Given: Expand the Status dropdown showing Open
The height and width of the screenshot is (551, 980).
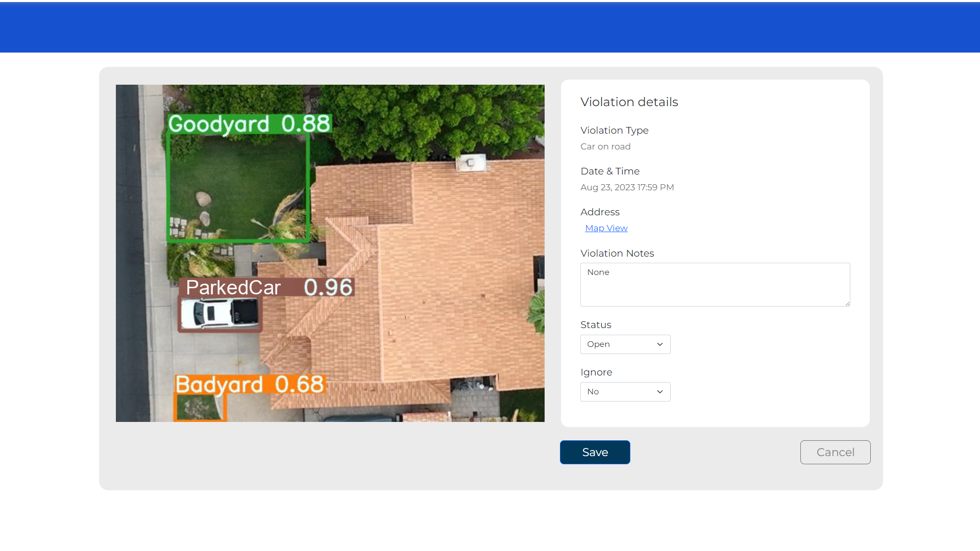Looking at the screenshot, I should coord(625,344).
